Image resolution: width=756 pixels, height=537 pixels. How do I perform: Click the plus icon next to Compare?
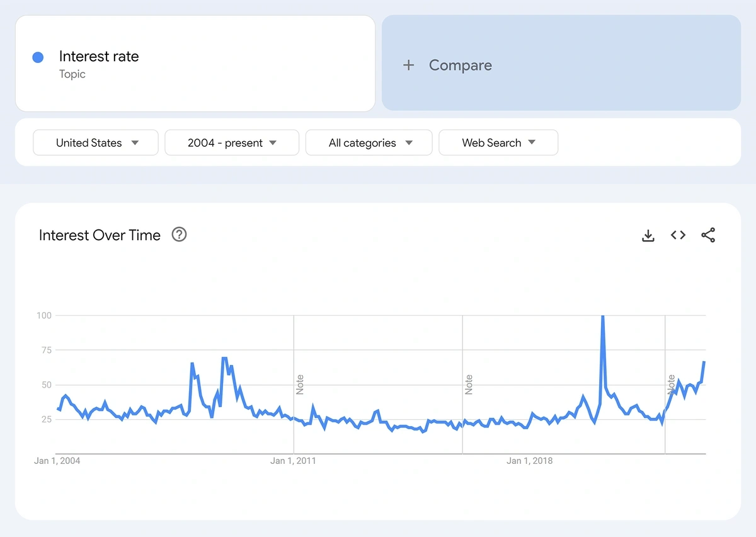[x=409, y=65]
